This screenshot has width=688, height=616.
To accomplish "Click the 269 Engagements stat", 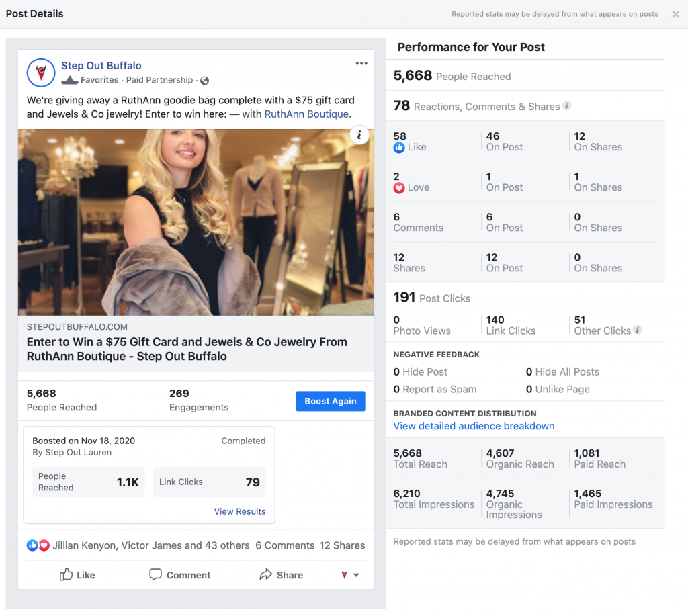I will [199, 400].
